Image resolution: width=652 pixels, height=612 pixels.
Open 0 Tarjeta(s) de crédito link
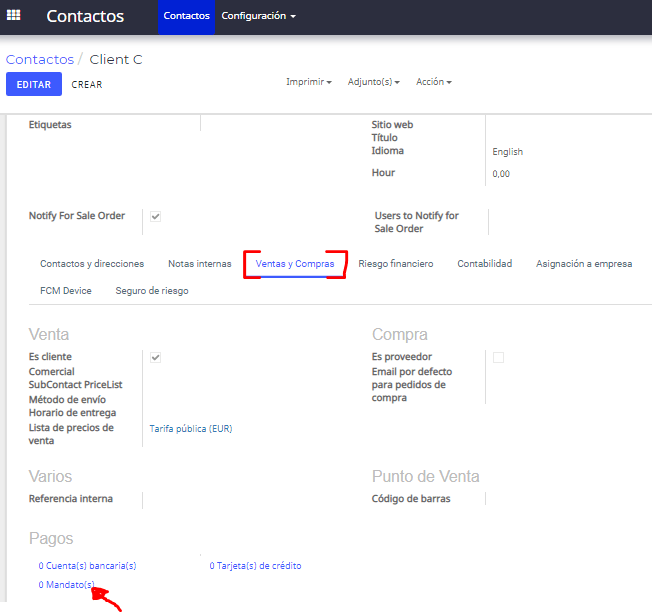click(x=255, y=566)
